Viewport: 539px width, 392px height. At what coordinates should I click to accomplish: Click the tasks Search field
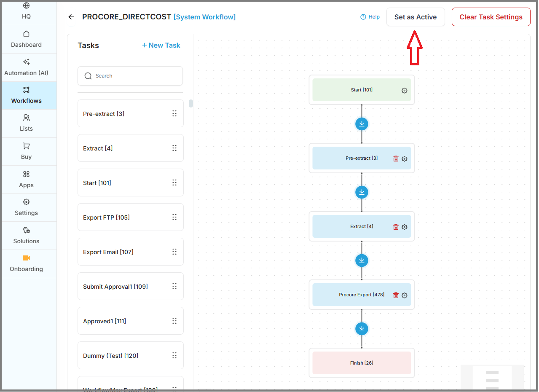click(130, 76)
